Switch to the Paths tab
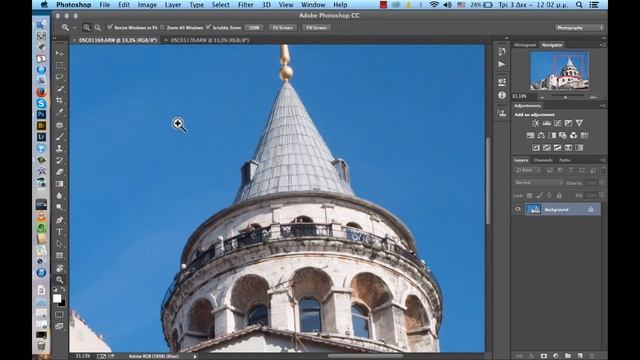The width and height of the screenshot is (640, 360). click(x=565, y=160)
